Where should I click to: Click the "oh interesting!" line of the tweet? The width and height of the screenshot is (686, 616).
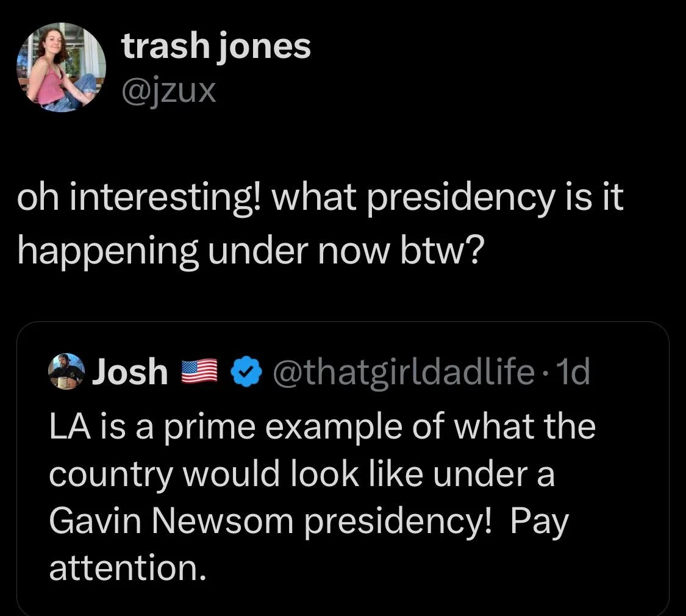[x=320, y=199]
